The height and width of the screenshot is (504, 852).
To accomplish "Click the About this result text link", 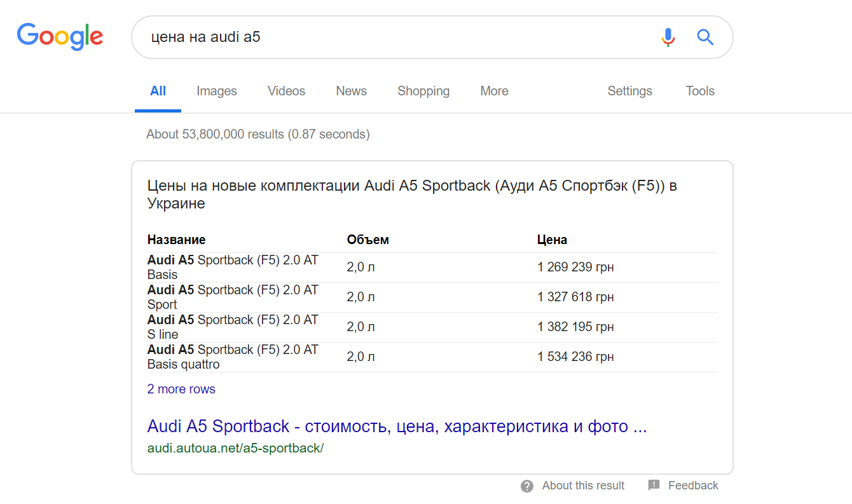I will click(583, 486).
